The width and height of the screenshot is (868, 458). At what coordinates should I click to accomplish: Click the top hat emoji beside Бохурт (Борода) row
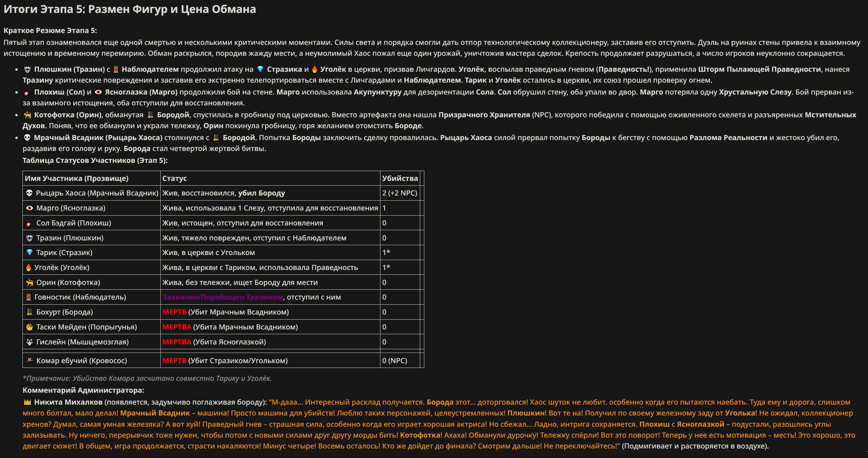[30, 312]
